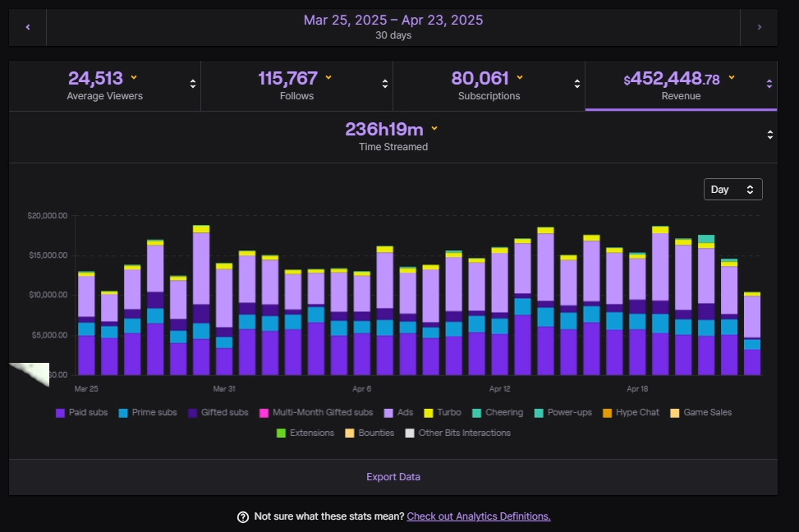Switch to the Follows tab
799x532 pixels.
click(296, 86)
